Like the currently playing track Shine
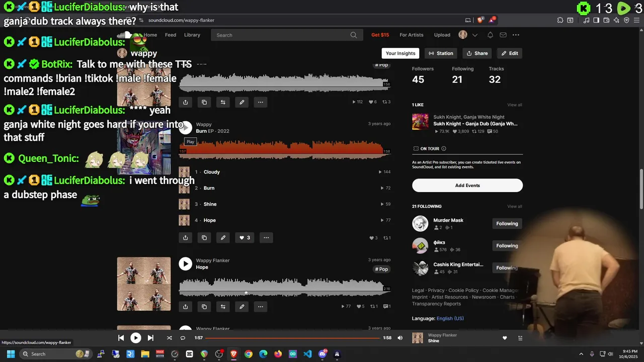 [x=505, y=338]
